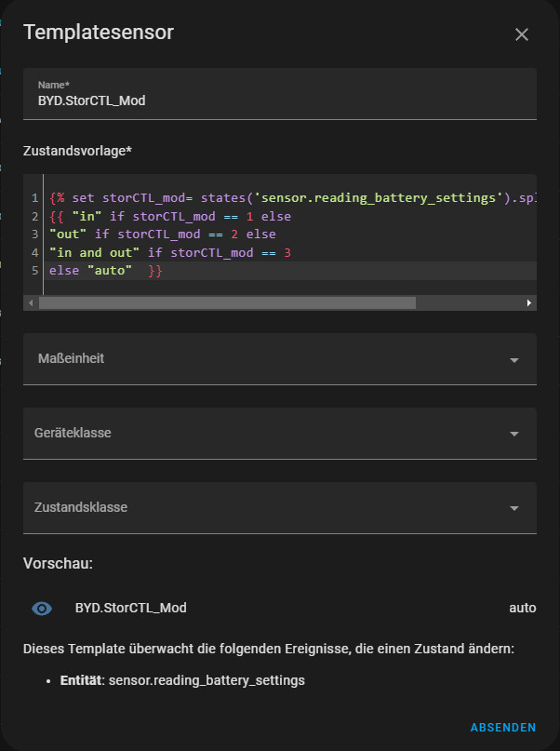The height and width of the screenshot is (751, 560).
Task: Click the Templatesensor dialog title
Action: [x=98, y=33]
